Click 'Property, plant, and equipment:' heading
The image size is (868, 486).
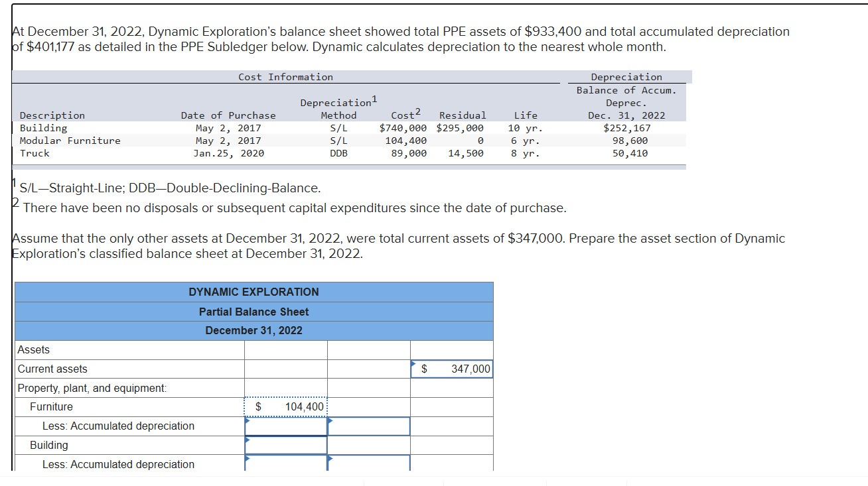(x=92, y=388)
